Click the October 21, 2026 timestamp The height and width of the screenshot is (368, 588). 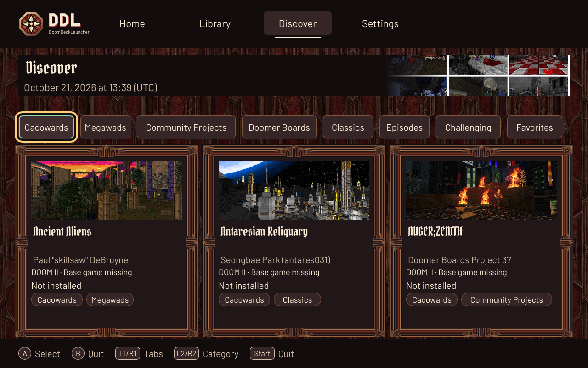click(91, 87)
